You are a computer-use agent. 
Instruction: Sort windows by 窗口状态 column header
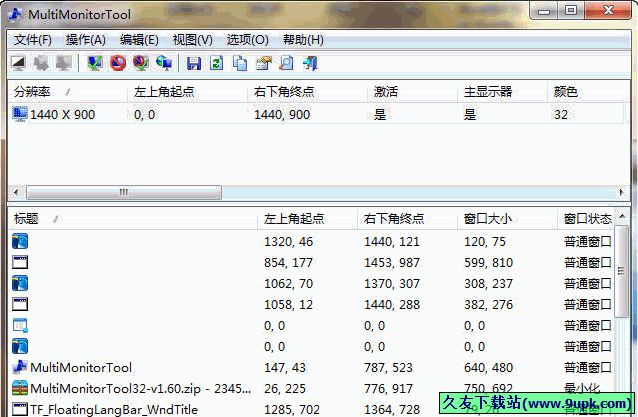(x=586, y=219)
